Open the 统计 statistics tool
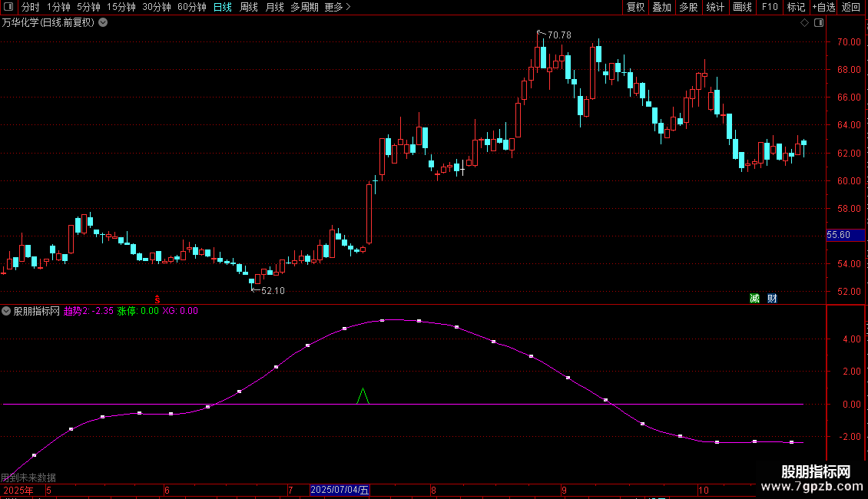 coord(715,7)
